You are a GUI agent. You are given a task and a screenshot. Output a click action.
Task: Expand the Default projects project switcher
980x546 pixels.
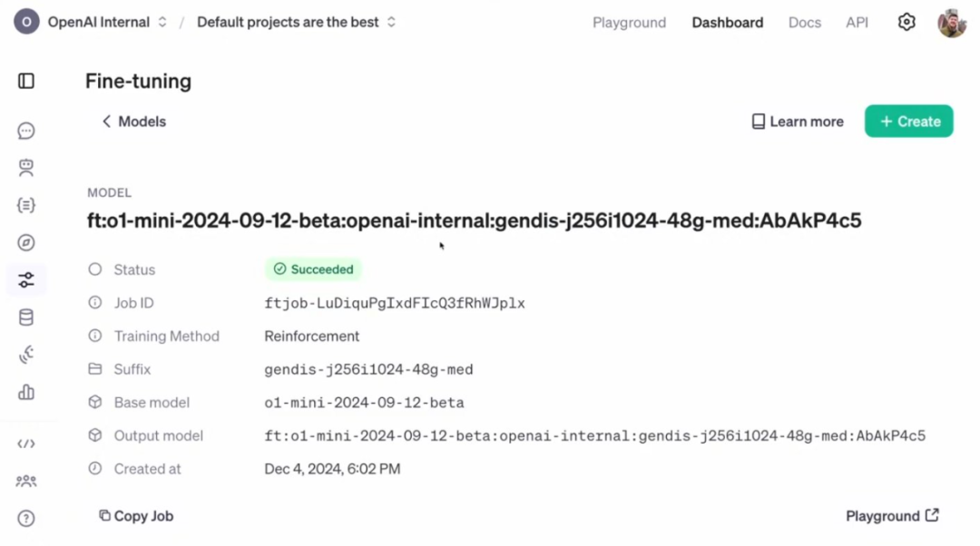[297, 22]
